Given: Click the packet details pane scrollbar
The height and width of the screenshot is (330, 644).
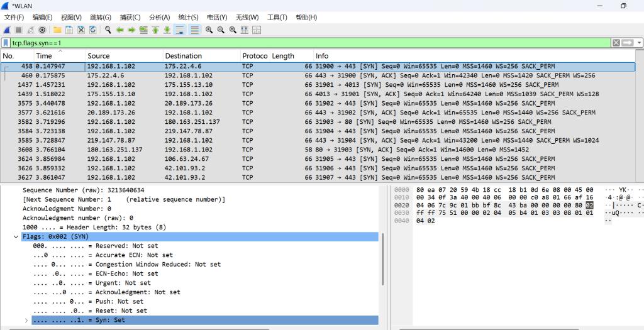Looking at the screenshot, I should (383, 258).
